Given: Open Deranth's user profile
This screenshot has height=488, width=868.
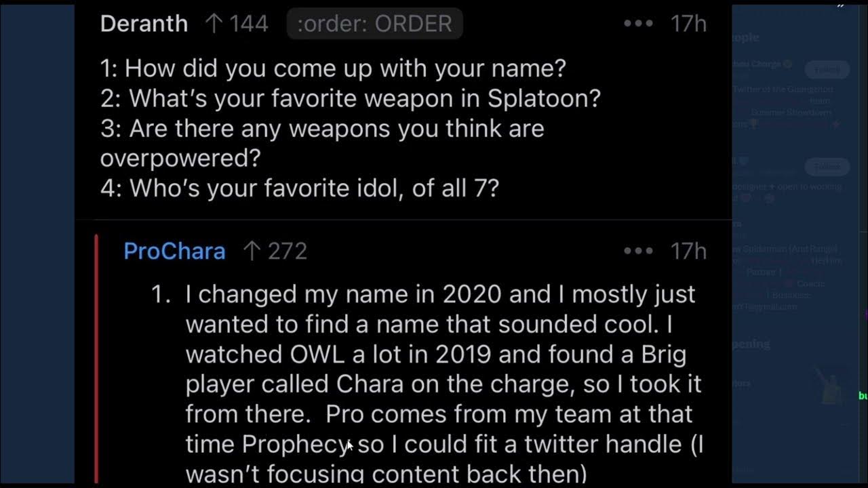Looking at the screenshot, I should pos(144,24).
